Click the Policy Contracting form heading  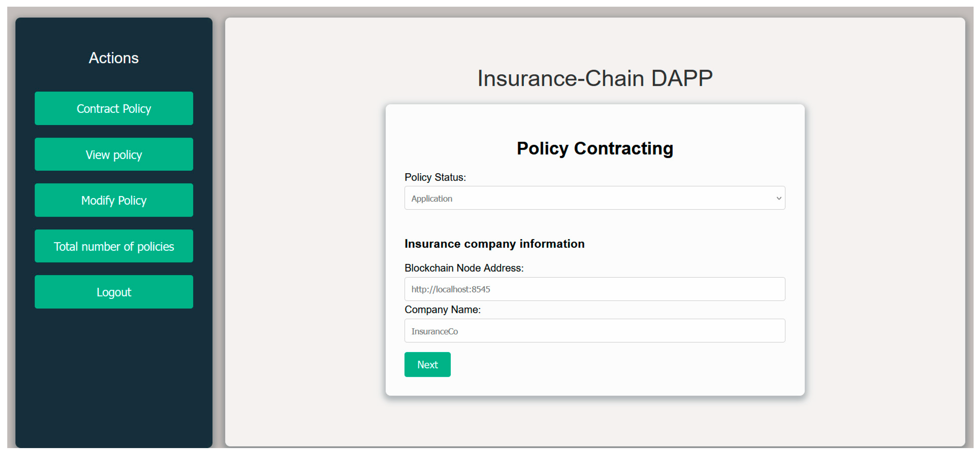595,148
